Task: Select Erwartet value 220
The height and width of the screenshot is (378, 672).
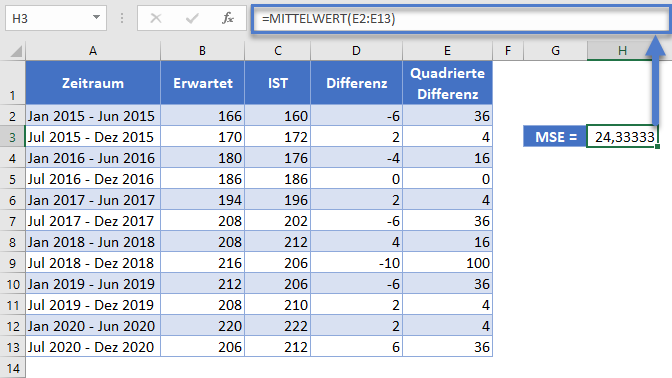Action: pyautogui.click(x=202, y=326)
